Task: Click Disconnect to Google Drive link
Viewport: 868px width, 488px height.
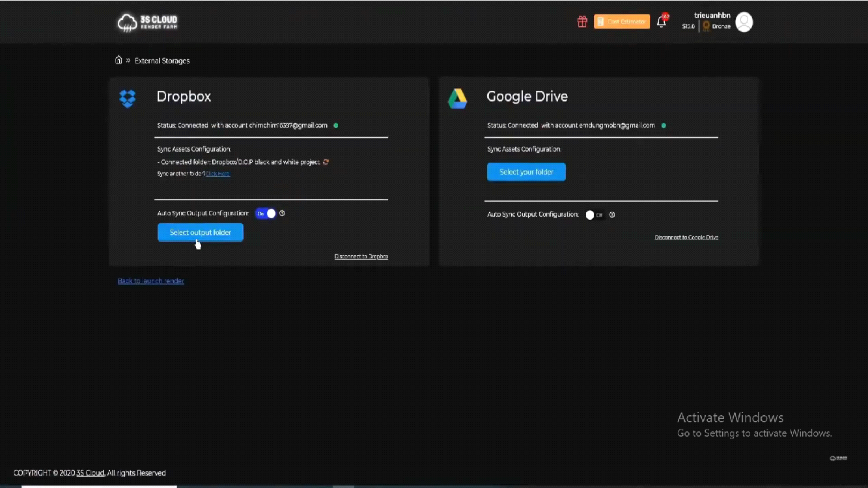Action: [686, 237]
